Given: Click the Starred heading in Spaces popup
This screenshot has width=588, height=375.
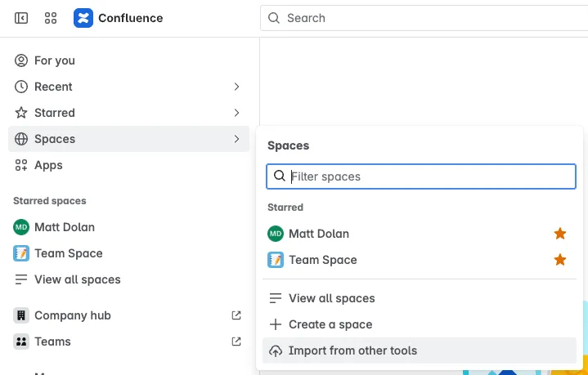Looking at the screenshot, I should [x=285, y=208].
